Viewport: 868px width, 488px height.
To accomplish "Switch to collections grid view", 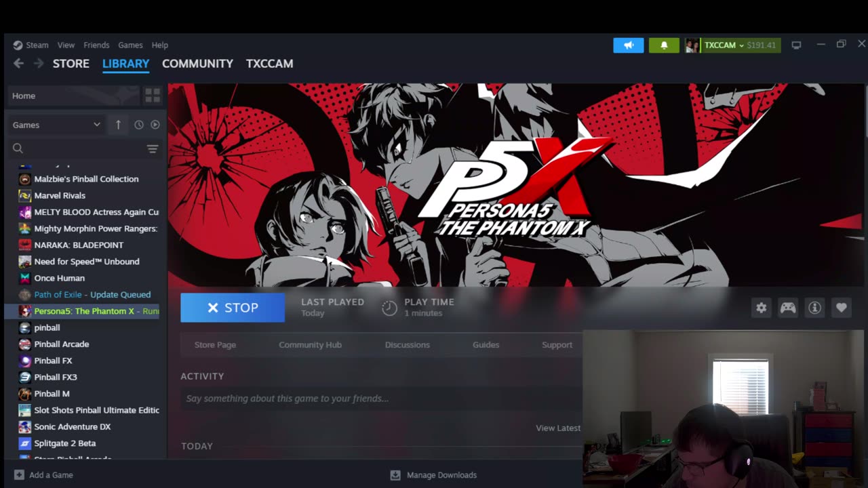I will pyautogui.click(x=153, y=96).
